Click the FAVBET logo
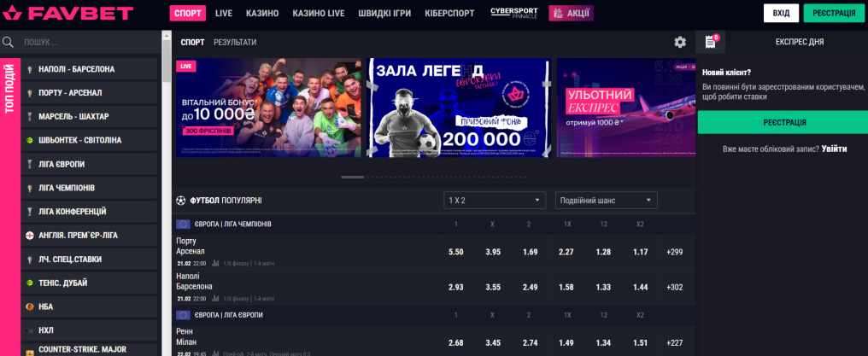Image resolution: width=868 pixels, height=356 pixels. [67, 13]
